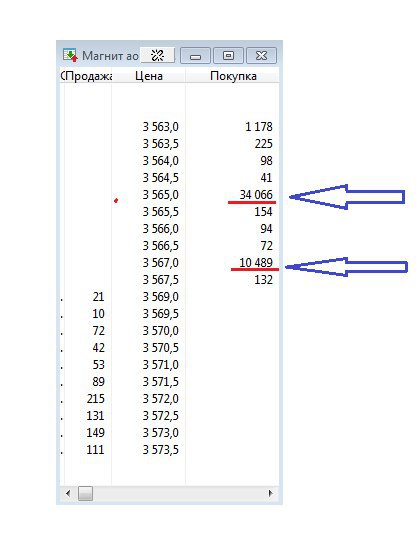Select price 3 563,0
This screenshot has height=538, width=416.
point(161,127)
